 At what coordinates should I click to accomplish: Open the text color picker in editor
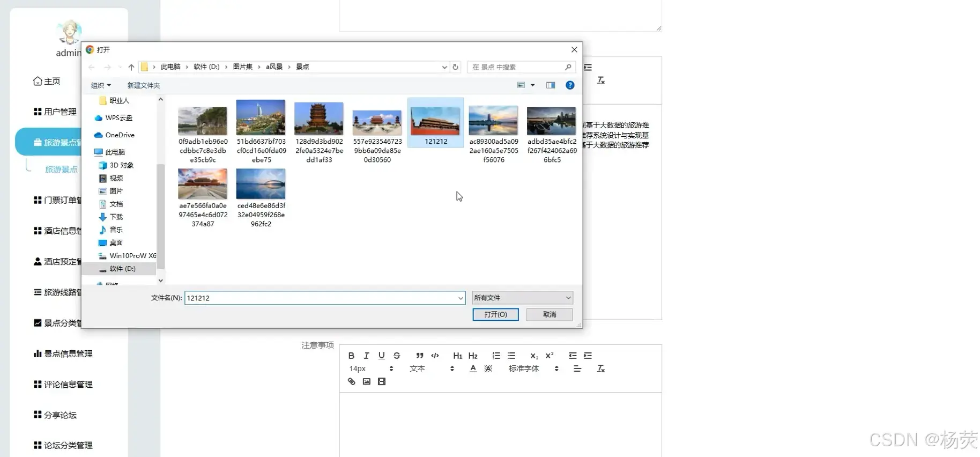coord(473,368)
